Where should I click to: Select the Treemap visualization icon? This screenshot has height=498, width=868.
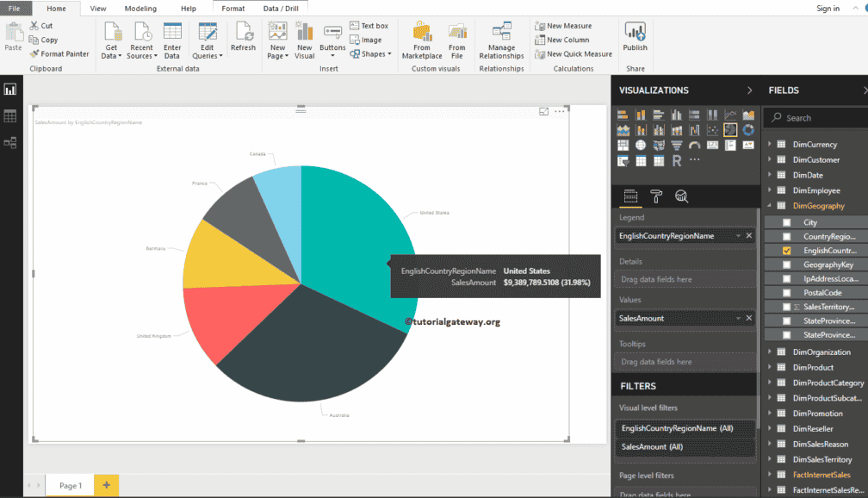click(x=623, y=145)
